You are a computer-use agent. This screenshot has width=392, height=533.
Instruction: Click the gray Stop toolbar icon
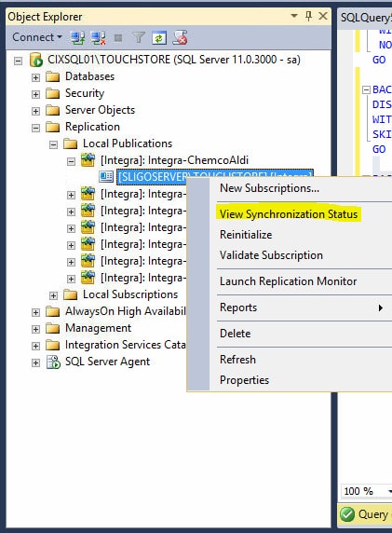pos(118,37)
